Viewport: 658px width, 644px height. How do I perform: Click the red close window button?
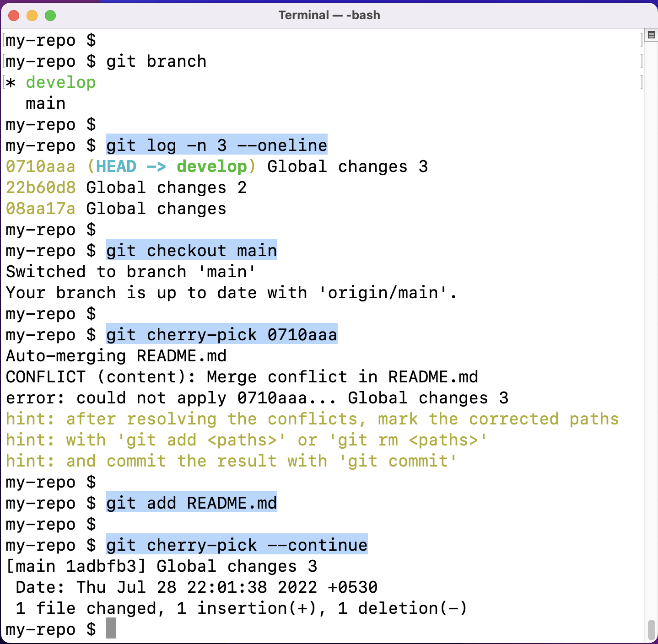tap(14, 16)
